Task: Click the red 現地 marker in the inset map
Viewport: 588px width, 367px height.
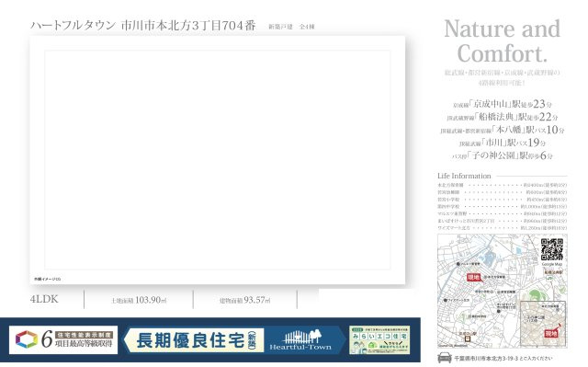Action: (x=551, y=333)
